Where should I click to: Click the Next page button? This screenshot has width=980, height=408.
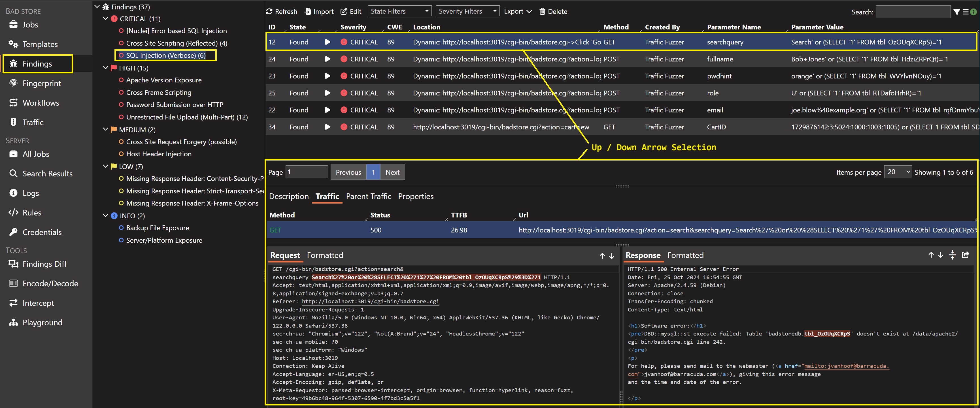pos(392,172)
